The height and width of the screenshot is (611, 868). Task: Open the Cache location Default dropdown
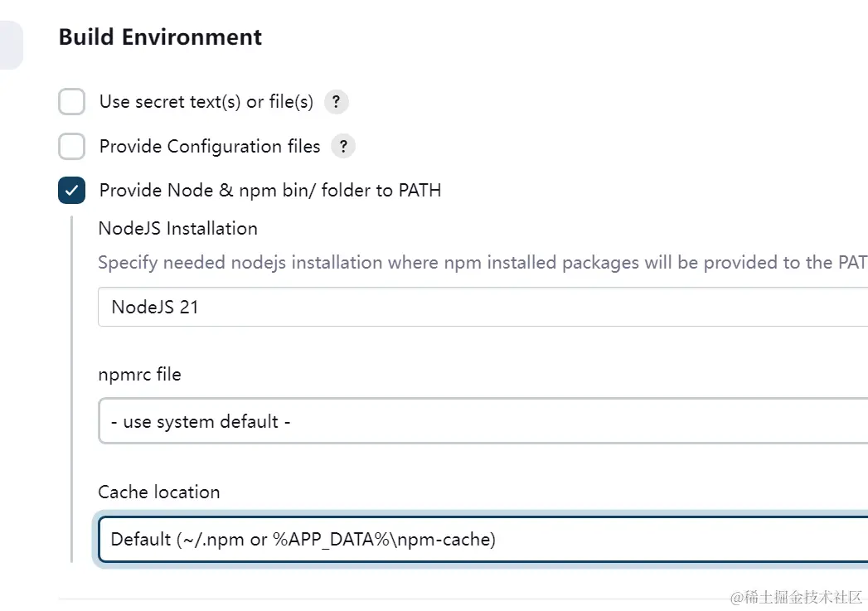click(x=482, y=540)
